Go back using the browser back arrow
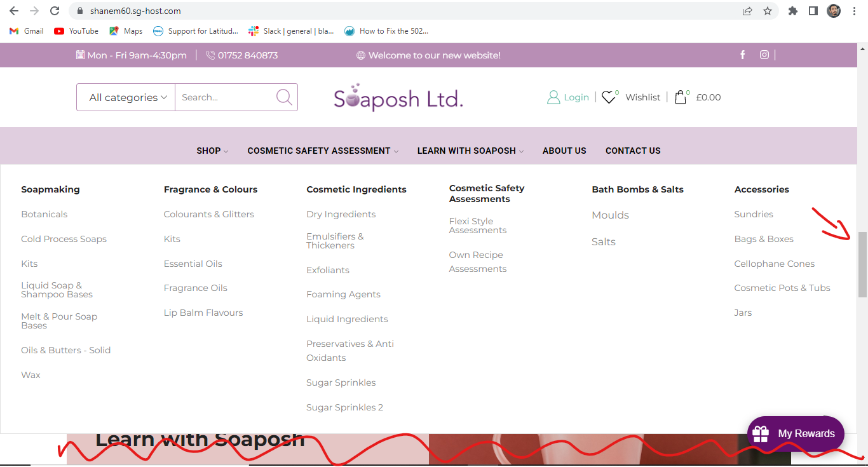 point(14,11)
